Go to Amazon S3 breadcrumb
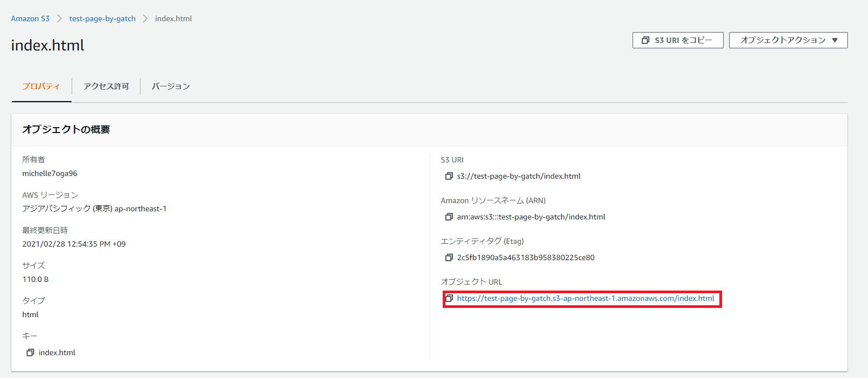The width and height of the screenshot is (868, 378). coord(30,18)
